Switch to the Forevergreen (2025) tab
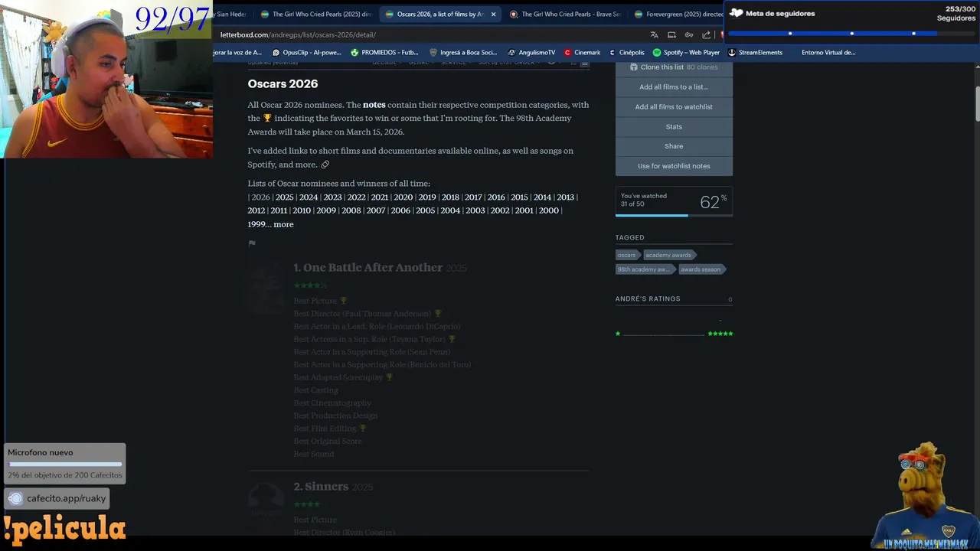The width and height of the screenshot is (980, 551). click(678, 14)
